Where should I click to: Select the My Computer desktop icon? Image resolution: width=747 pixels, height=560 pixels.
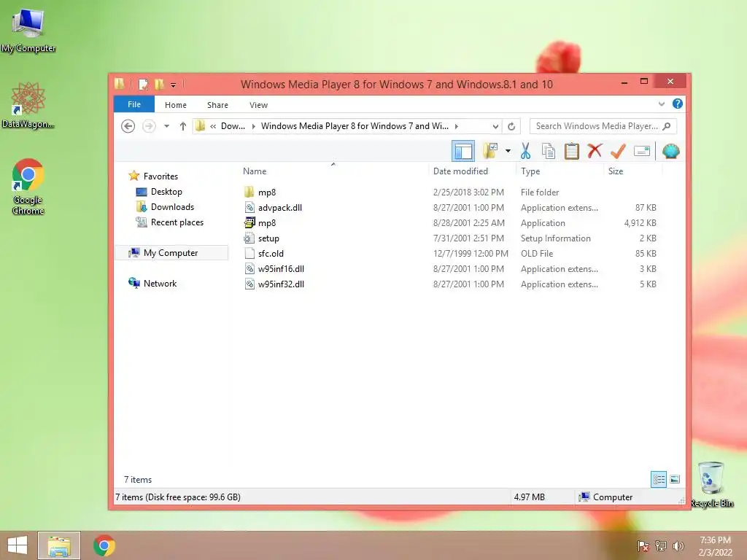click(x=28, y=31)
